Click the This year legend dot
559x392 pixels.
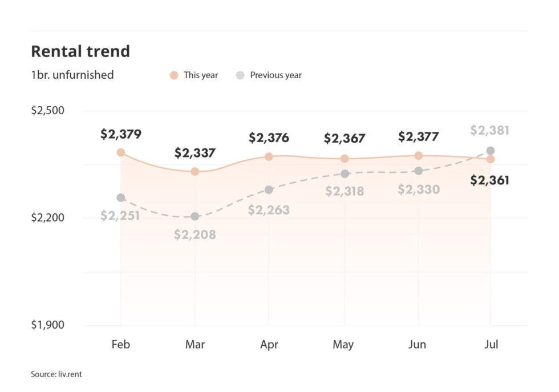(173, 75)
